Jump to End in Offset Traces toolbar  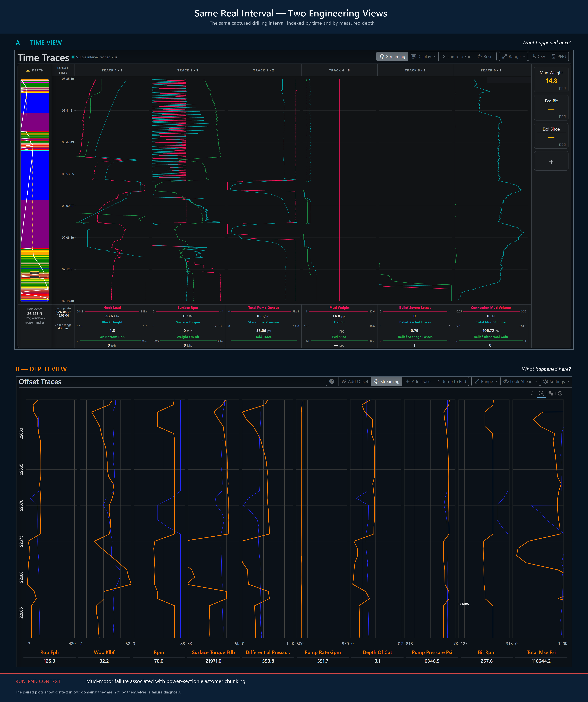[451, 381]
